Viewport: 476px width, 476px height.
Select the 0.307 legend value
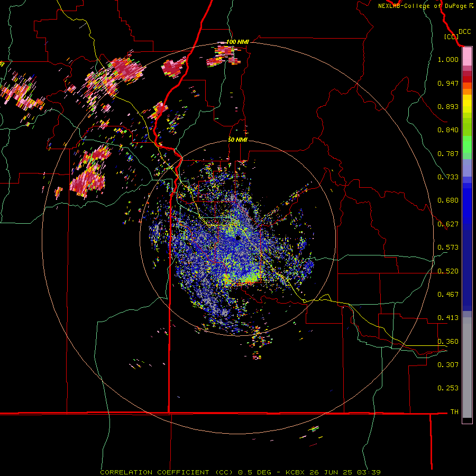[x=448, y=365]
